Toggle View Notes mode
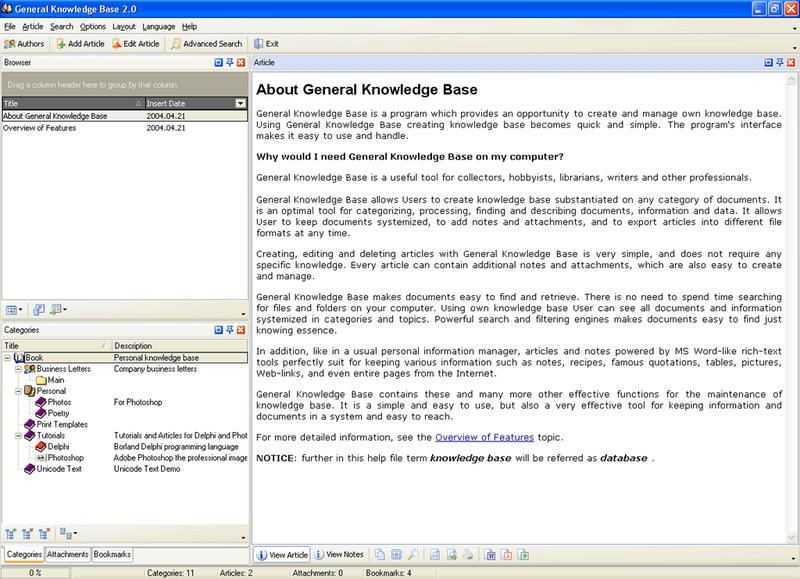The image size is (800, 579). [x=339, y=555]
